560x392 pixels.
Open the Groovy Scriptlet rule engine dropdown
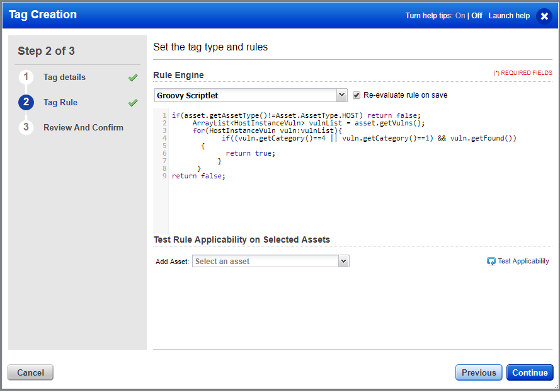(x=341, y=95)
